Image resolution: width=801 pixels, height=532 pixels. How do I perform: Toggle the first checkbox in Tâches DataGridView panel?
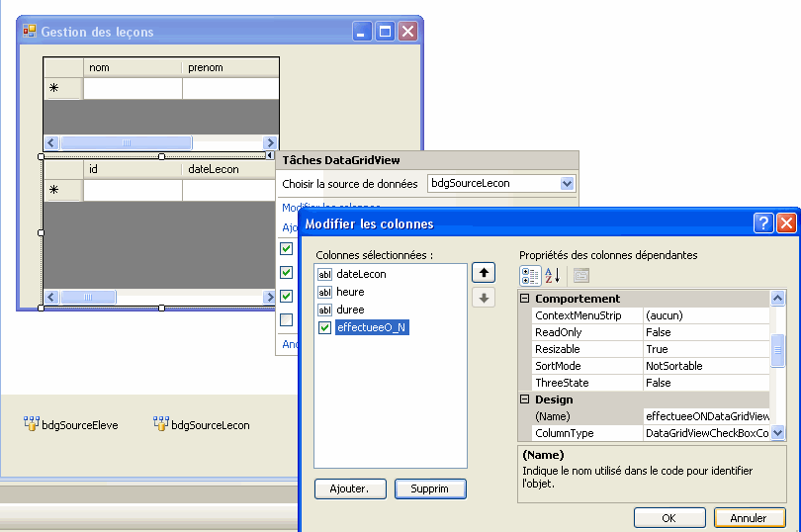(286, 249)
